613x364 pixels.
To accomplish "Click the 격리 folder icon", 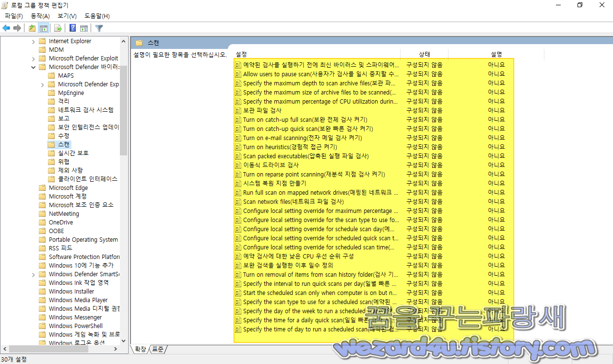I will [51, 102].
